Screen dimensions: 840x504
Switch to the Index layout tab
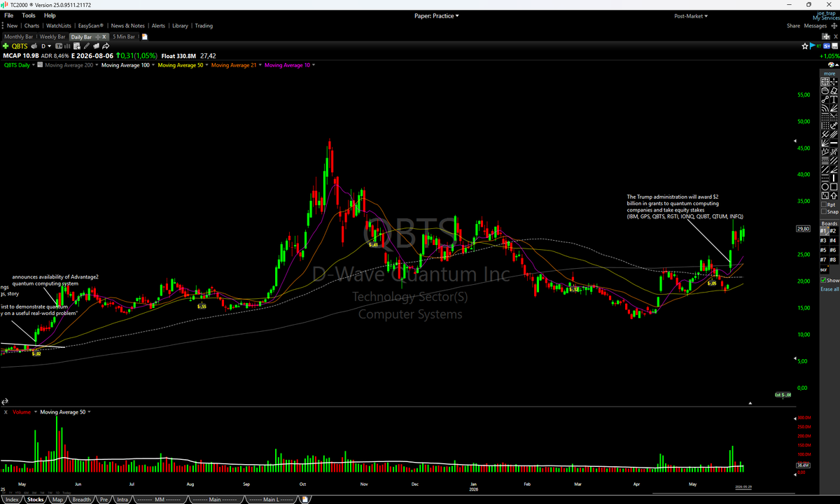point(12,499)
